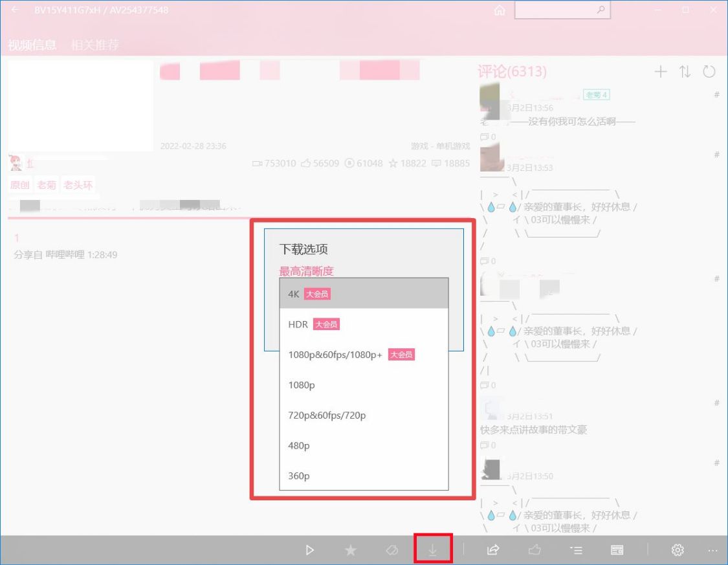Share the video via share icon
Screen dimensions: 728x565
[492, 550]
